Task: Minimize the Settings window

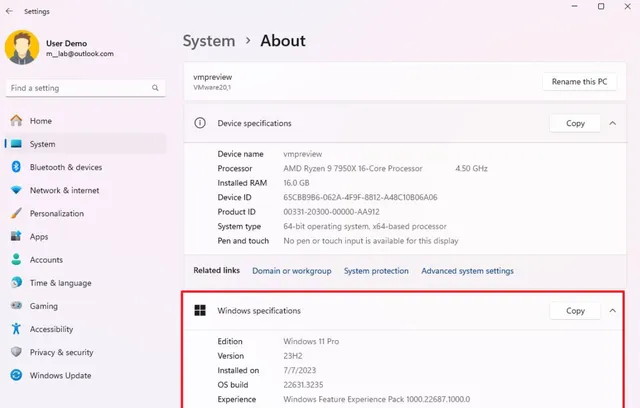Action: click(x=574, y=7)
